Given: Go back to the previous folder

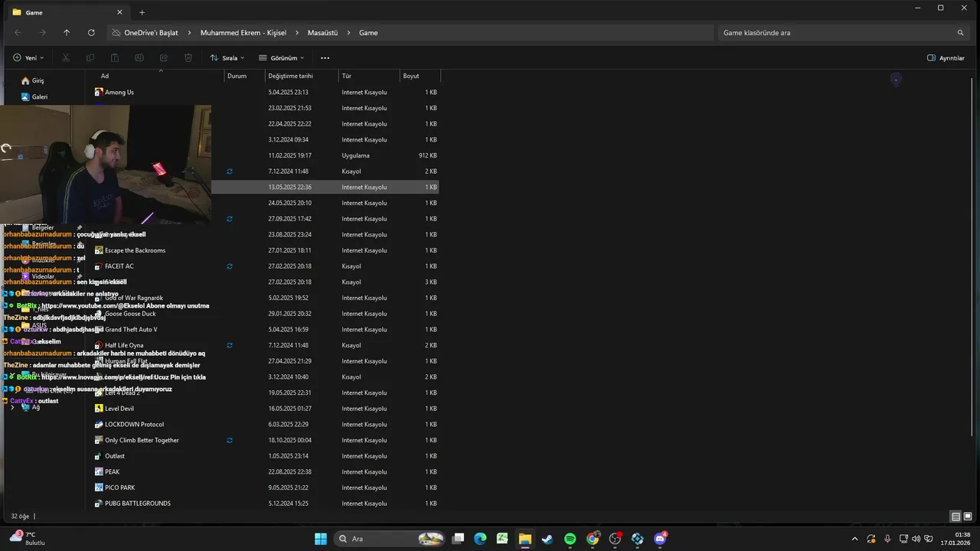Looking at the screenshot, I should (18, 33).
